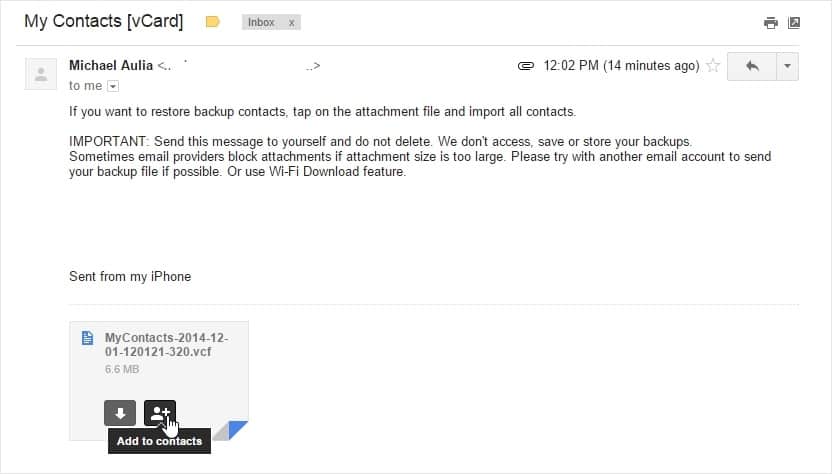Click the Reply arrow button

click(x=752, y=66)
